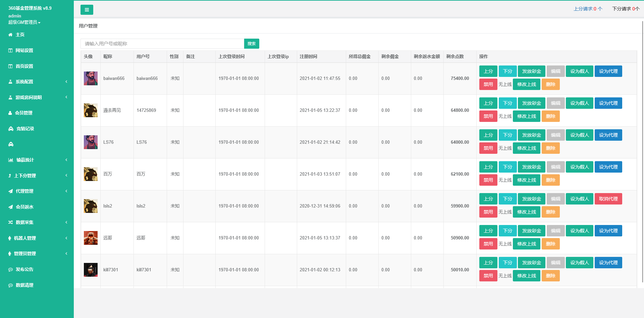Click the hamburger menu toggle button
The height and width of the screenshot is (318, 644).
coord(87,10)
